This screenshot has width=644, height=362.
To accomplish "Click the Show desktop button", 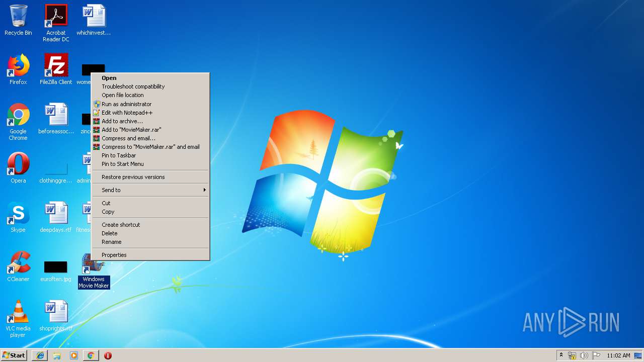I will click(638, 355).
